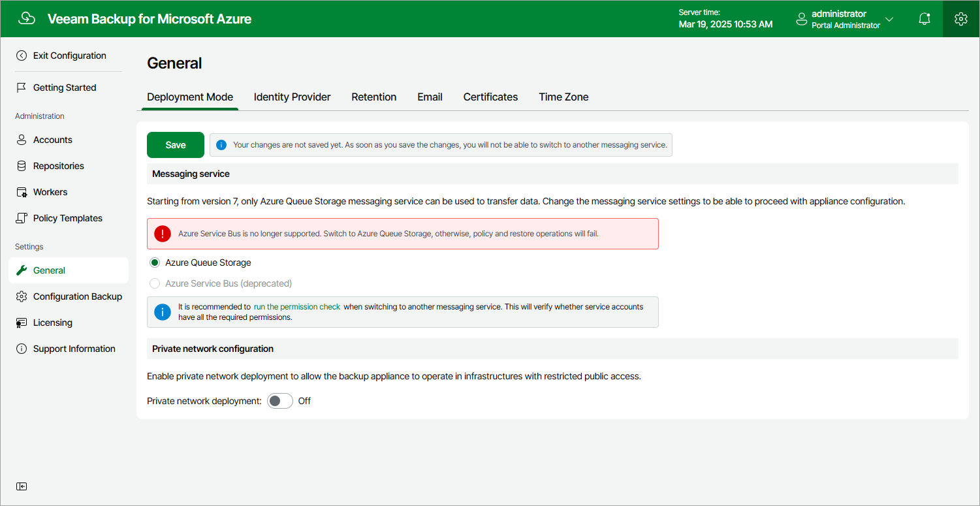
Task: Click the Veeam cloud logo icon
Action: coord(27,18)
